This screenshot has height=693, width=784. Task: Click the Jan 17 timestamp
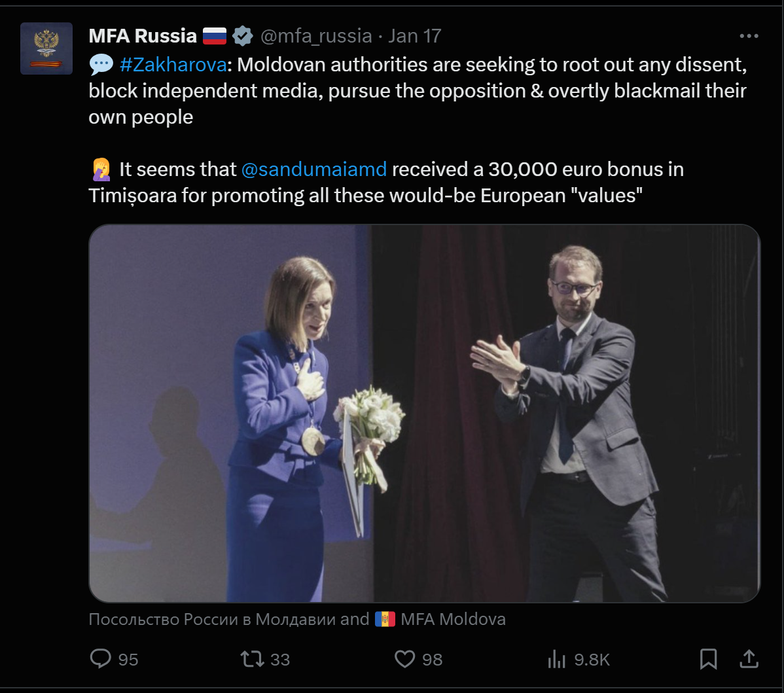point(415,36)
